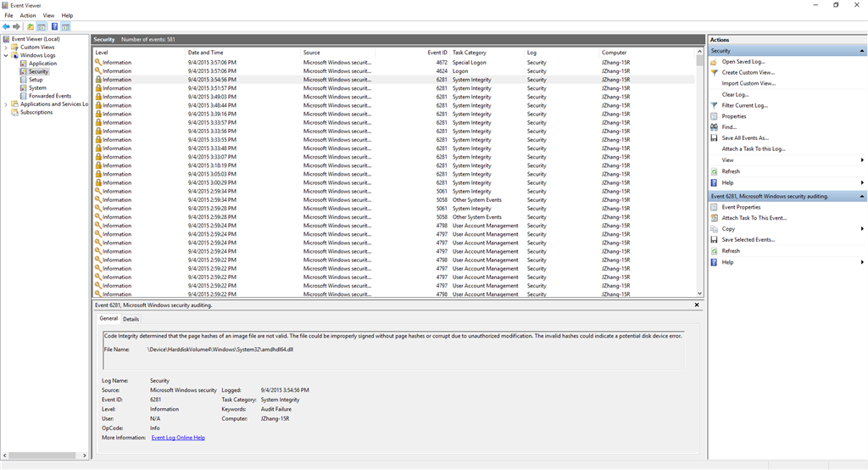The width and height of the screenshot is (868, 470).
Task: Open lower Help submenu arrow
Action: tap(862, 262)
